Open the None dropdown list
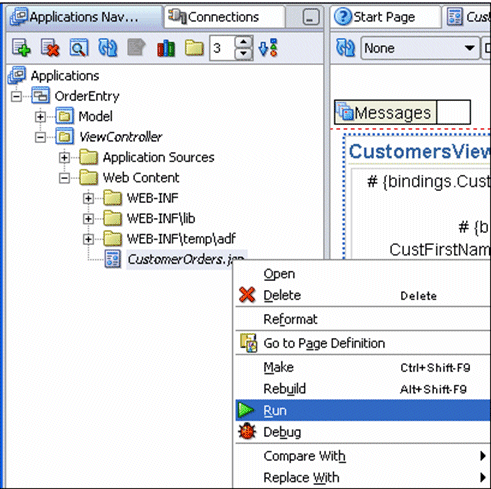Image resolution: width=491 pixels, height=489 pixels. pyautogui.click(x=470, y=48)
